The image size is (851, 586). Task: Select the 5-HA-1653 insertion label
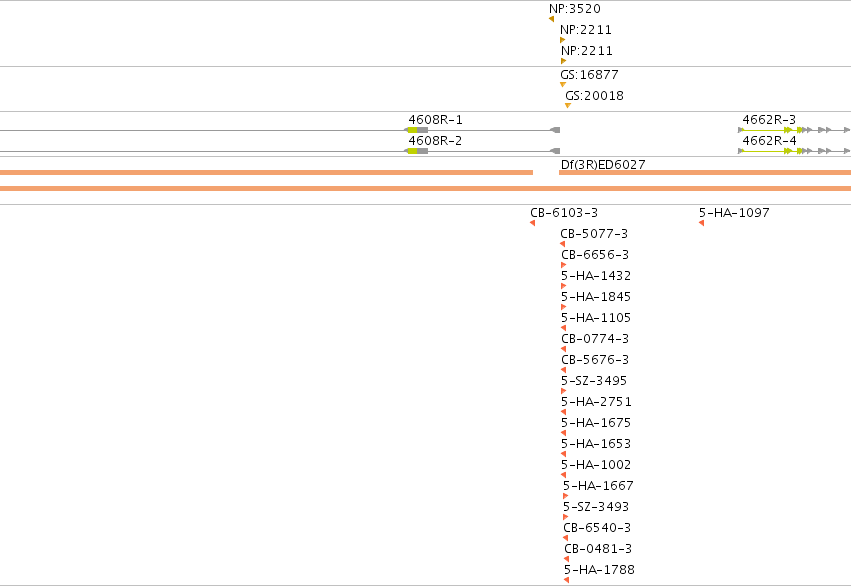(x=596, y=444)
